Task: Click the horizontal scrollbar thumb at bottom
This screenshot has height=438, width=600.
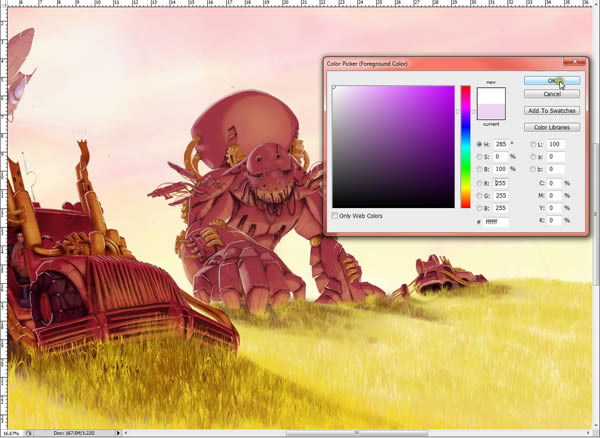Action: click(358, 433)
